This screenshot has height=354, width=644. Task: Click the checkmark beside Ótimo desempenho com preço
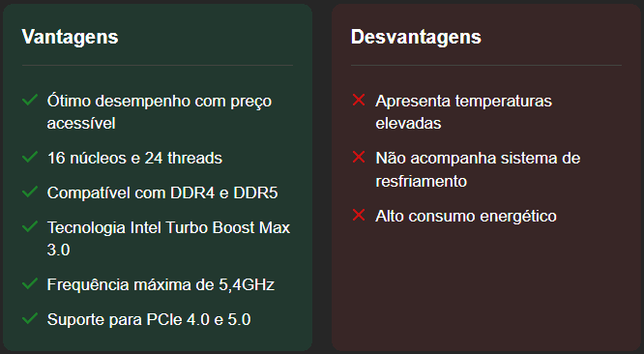[x=30, y=100]
